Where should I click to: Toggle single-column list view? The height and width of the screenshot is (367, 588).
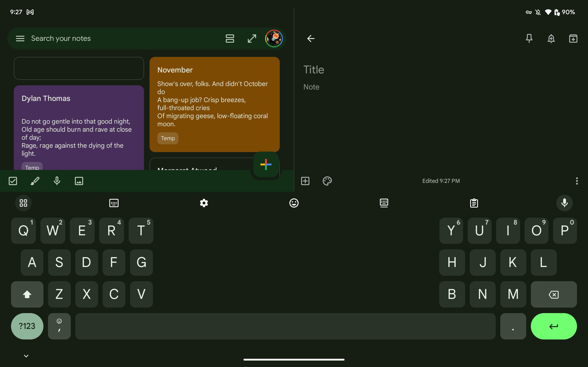tap(230, 38)
